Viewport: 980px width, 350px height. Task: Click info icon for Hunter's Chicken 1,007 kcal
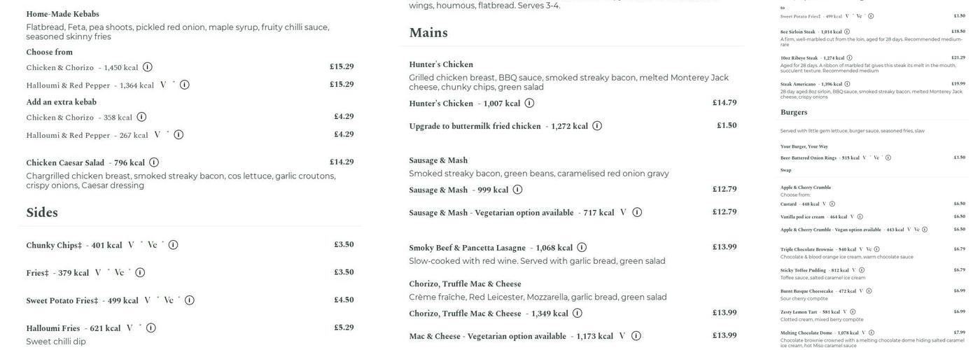pos(529,104)
